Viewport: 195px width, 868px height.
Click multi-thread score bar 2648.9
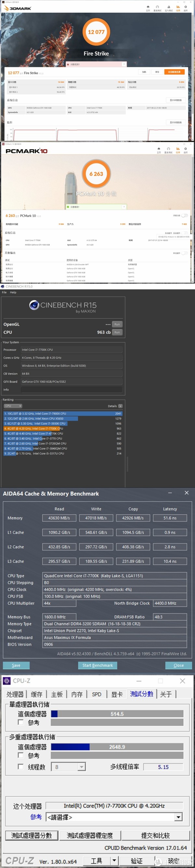click(117, 747)
